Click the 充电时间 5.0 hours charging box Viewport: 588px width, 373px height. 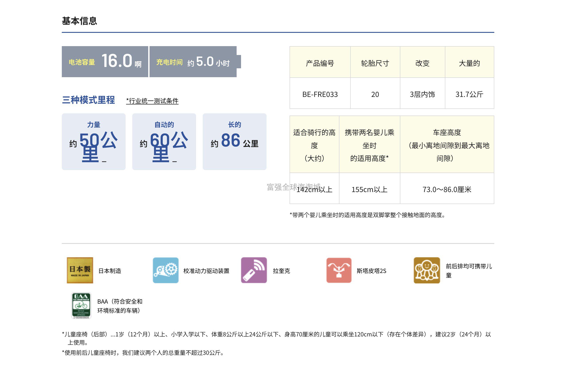coord(193,62)
